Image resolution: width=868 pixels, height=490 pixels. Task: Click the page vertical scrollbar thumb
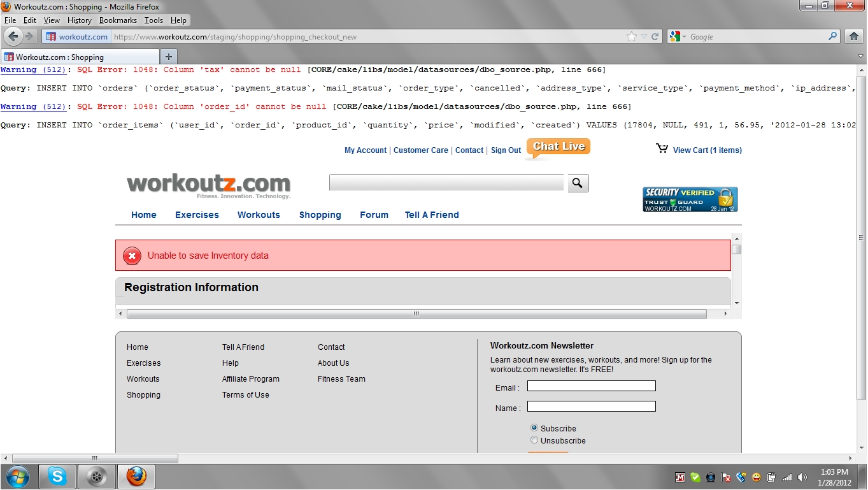coord(861,236)
